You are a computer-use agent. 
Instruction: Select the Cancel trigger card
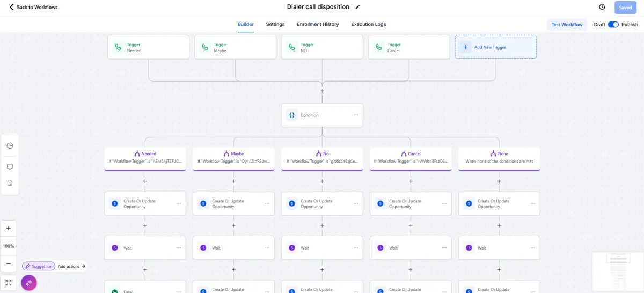coord(409,47)
